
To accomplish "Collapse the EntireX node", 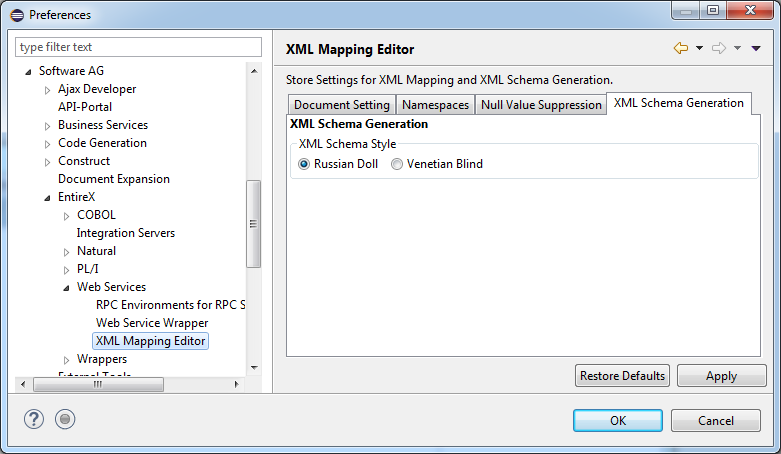I will click(47, 198).
